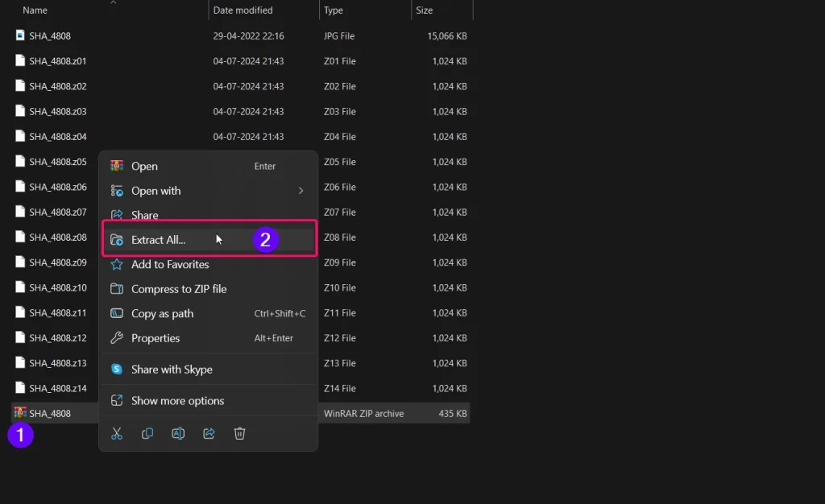The height and width of the screenshot is (504, 825).
Task: Select Share with Skype
Action: click(x=209, y=370)
